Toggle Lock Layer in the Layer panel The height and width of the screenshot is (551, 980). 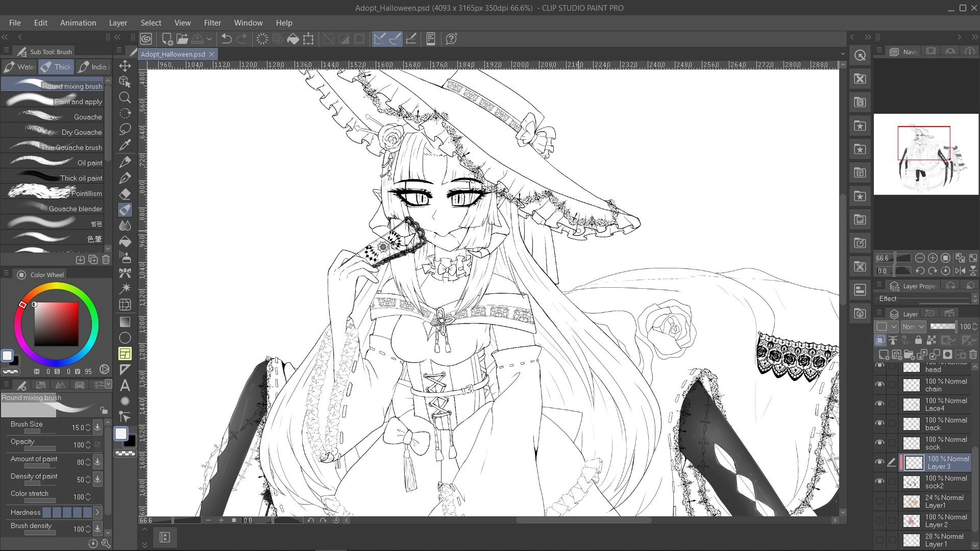918,340
